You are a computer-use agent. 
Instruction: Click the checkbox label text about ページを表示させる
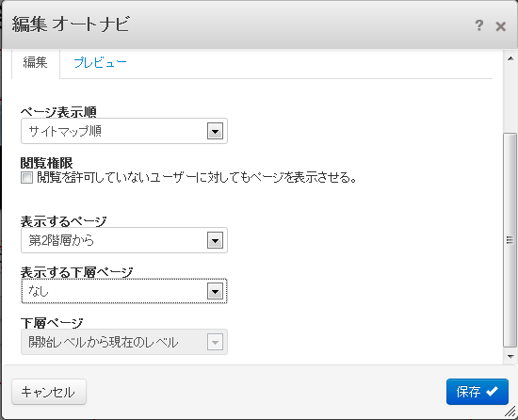pyautogui.click(x=197, y=178)
